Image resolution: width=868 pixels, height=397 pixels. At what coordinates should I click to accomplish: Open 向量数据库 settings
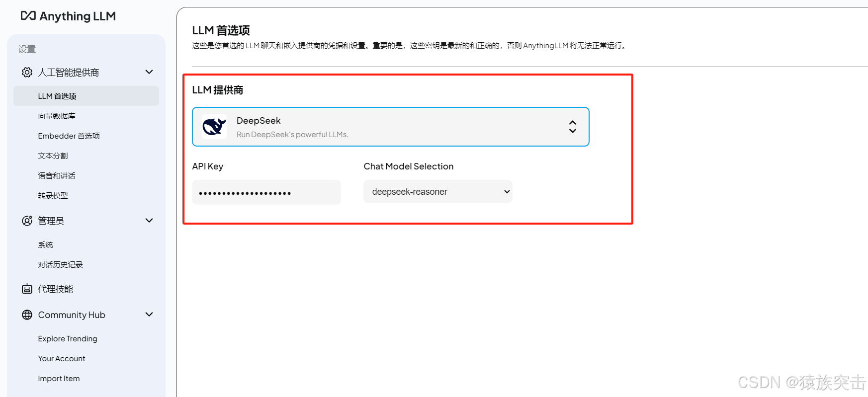57,116
